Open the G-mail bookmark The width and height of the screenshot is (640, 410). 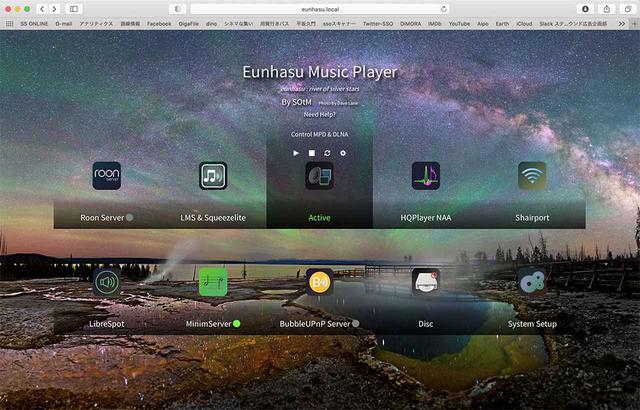click(64, 24)
